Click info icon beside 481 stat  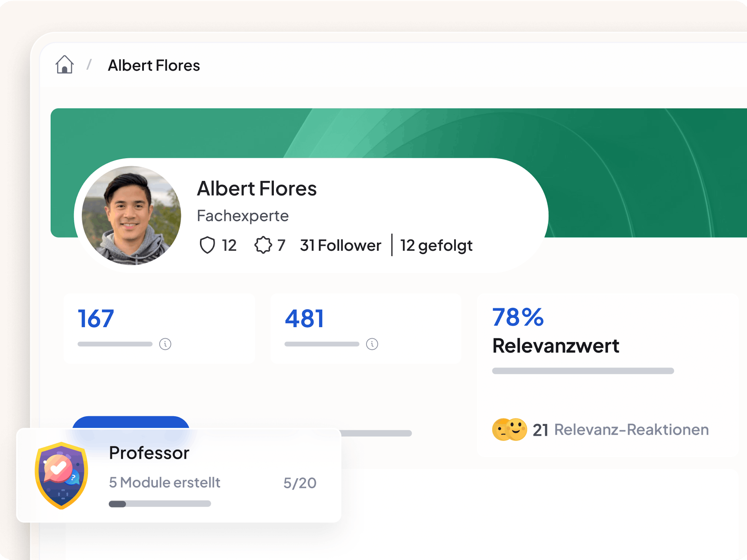coord(372,344)
